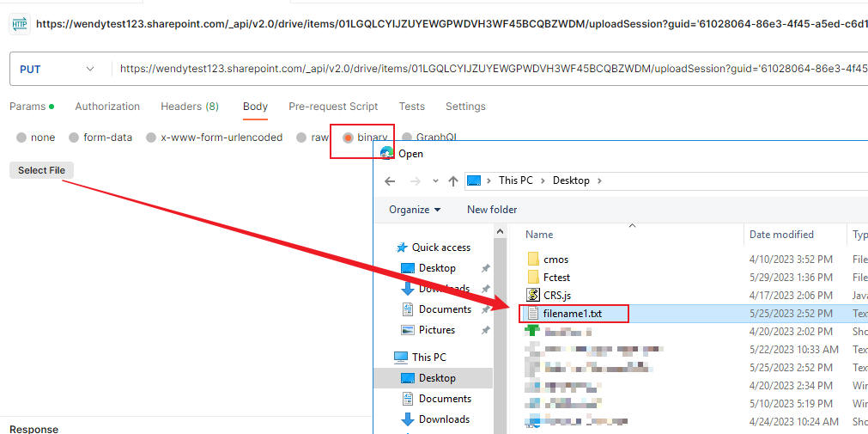
Task: Click Desktop in the address breadcrumb
Action: (571, 180)
